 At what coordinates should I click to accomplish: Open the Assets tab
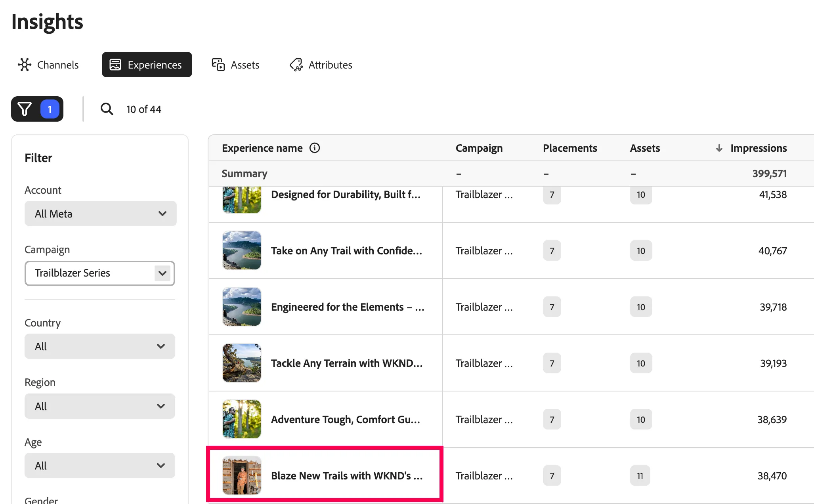tap(236, 65)
